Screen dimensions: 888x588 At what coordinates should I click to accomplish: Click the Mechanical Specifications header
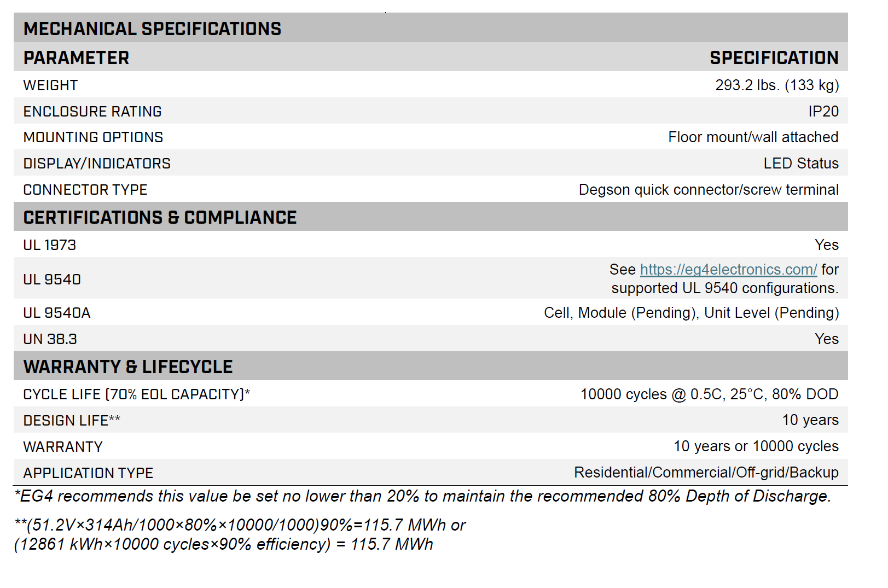152,29
